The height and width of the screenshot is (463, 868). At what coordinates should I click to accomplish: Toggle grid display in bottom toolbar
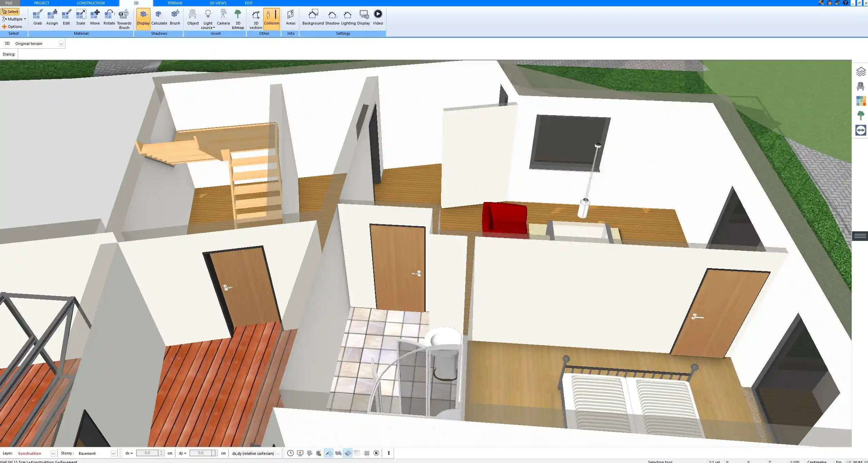pyautogui.click(x=367, y=453)
